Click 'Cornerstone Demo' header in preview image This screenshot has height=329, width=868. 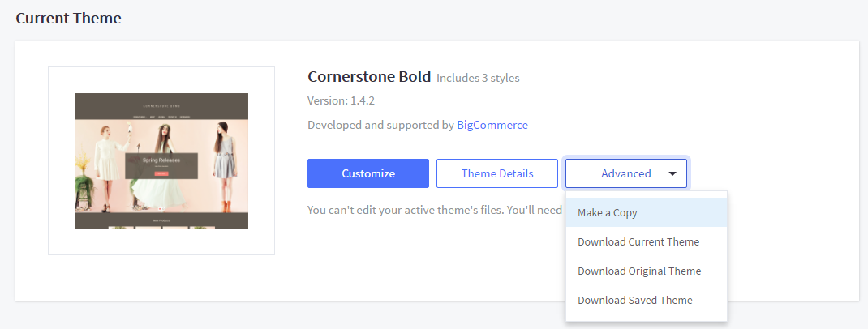(x=161, y=105)
